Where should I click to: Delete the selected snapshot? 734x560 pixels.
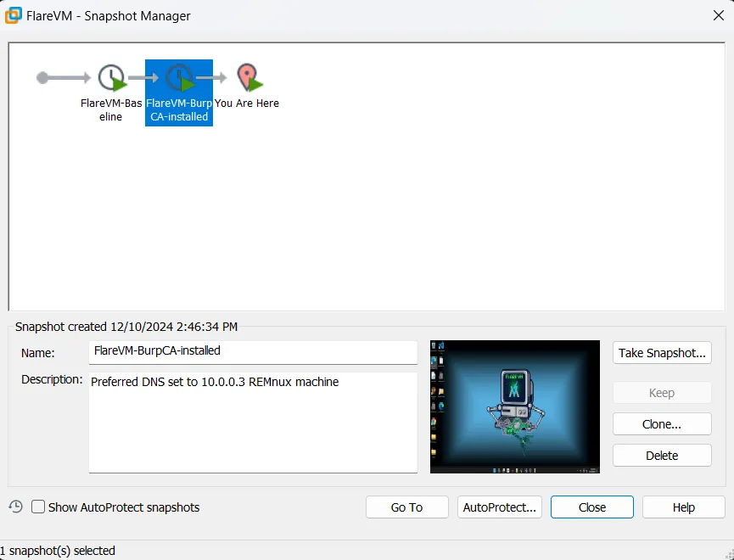(x=662, y=456)
